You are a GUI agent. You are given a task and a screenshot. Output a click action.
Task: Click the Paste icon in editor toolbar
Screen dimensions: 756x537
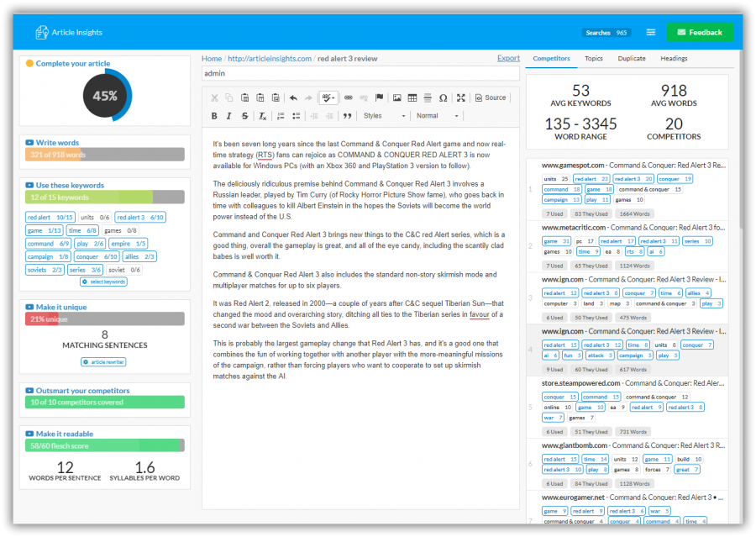(x=245, y=98)
